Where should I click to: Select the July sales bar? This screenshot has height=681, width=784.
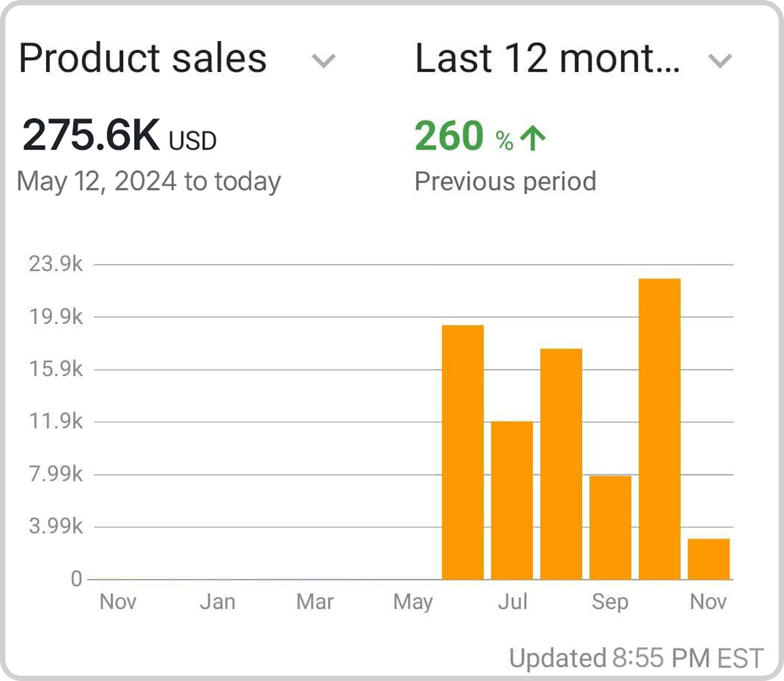(512, 500)
